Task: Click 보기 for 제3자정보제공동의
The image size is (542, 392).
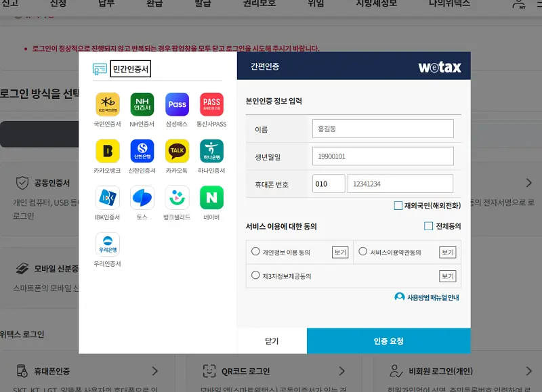Action: (x=448, y=276)
